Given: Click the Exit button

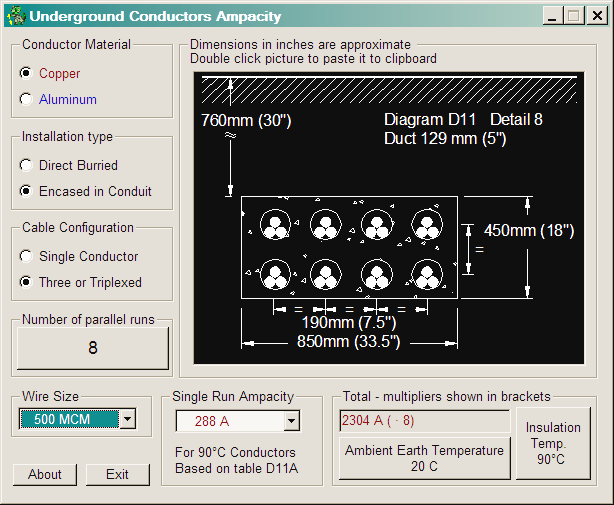Looking at the screenshot, I should point(118,474).
